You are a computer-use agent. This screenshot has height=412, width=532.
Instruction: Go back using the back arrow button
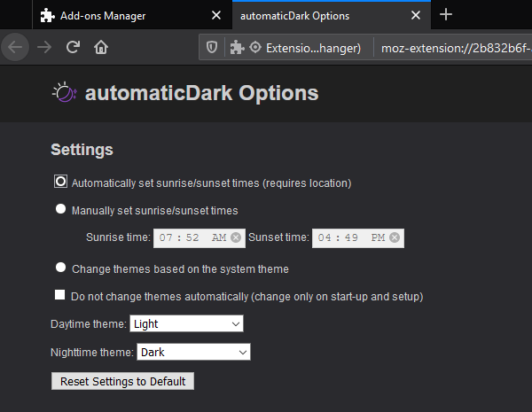tap(15, 47)
